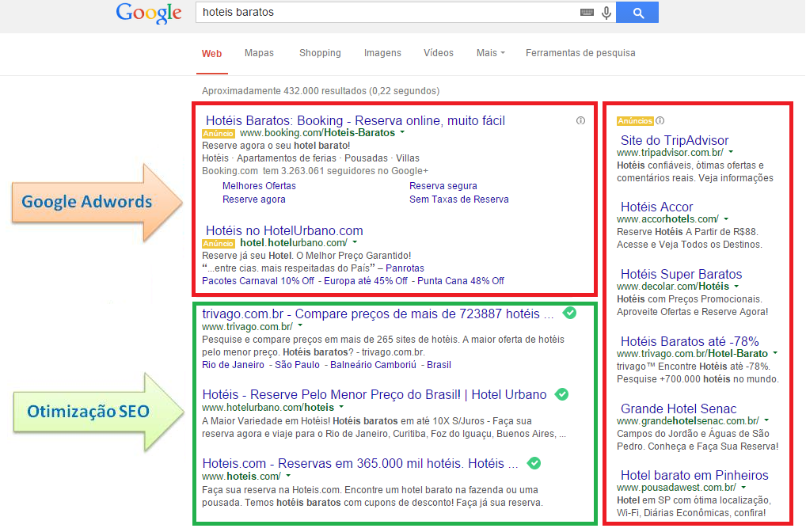Screen dimensions: 806x532
Task: Expand arrow next to www.grandehotelsenac.com.br/
Action: pyautogui.click(x=766, y=420)
